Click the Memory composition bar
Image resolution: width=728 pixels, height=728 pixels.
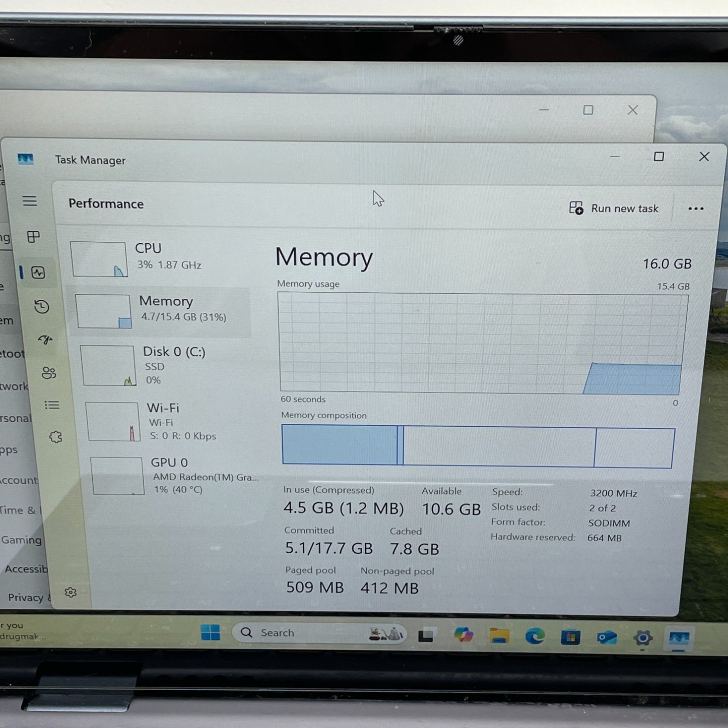click(x=478, y=446)
